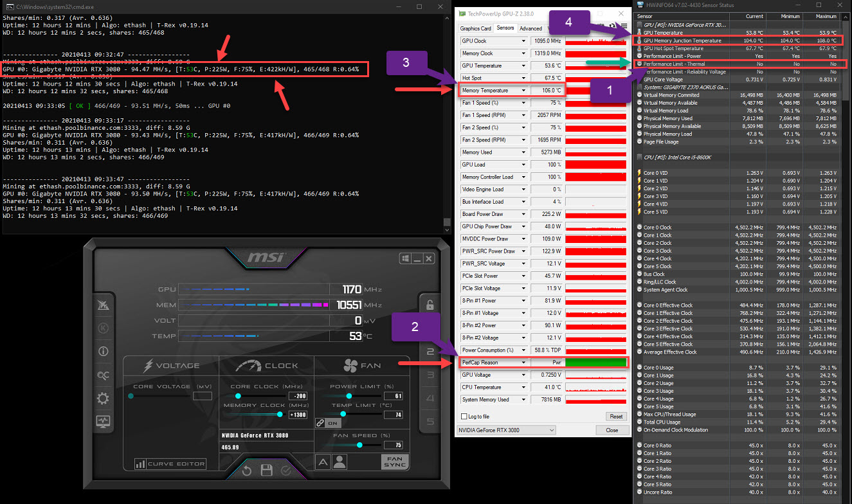Image resolution: width=852 pixels, height=504 pixels.
Task: Toggle the Afterburner profile lock icon
Action: tap(430, 305)
